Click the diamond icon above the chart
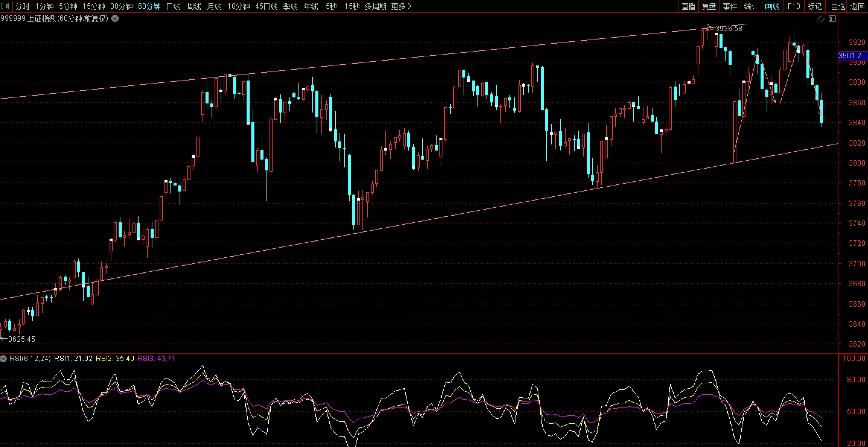Screen dimensions: 868x447 coord(821,19)
